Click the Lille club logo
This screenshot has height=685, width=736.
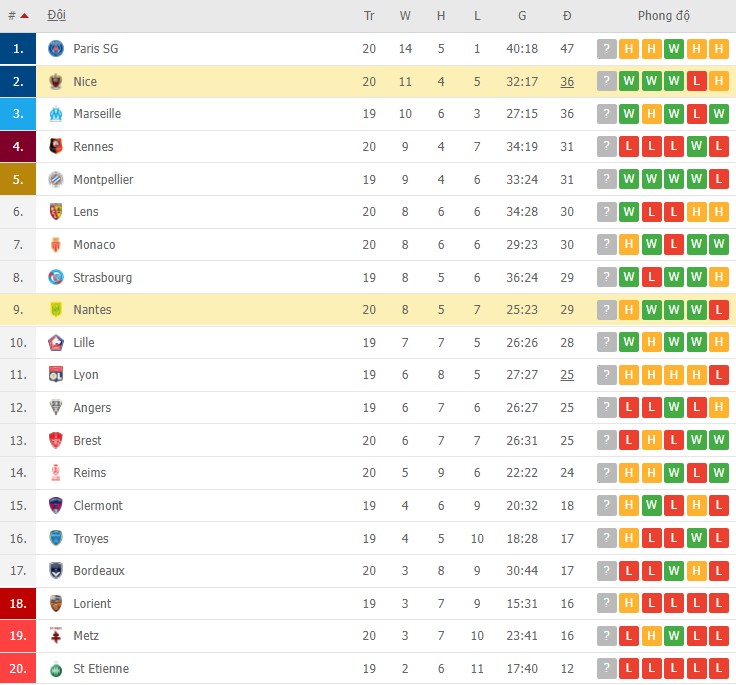tap(56, 343)
